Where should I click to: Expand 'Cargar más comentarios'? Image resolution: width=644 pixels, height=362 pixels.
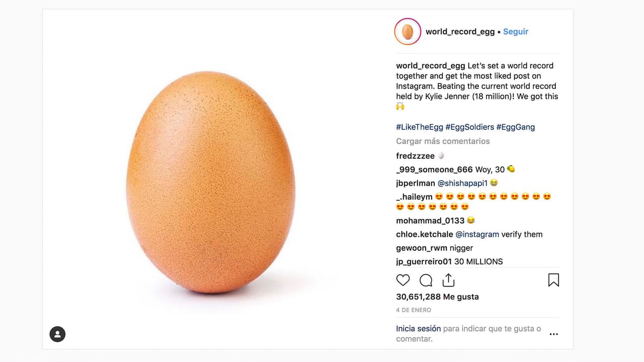tap(443, 141)
